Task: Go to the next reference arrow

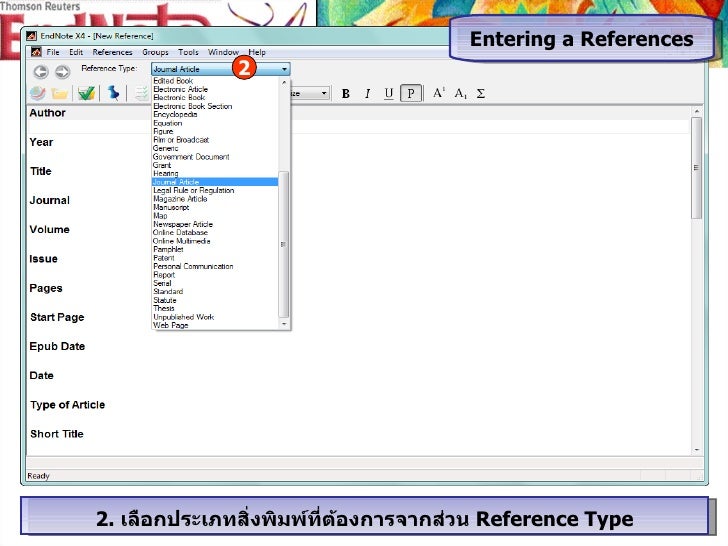Action: [x=63, y=72]
